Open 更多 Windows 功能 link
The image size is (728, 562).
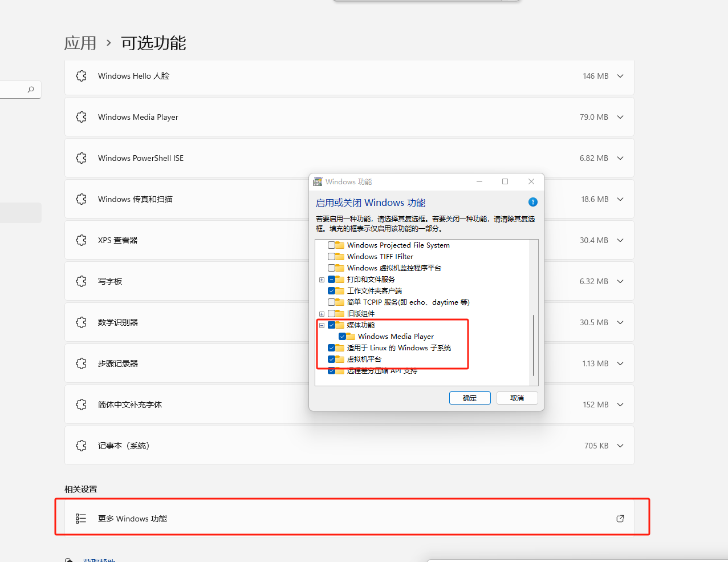point(349,519)
